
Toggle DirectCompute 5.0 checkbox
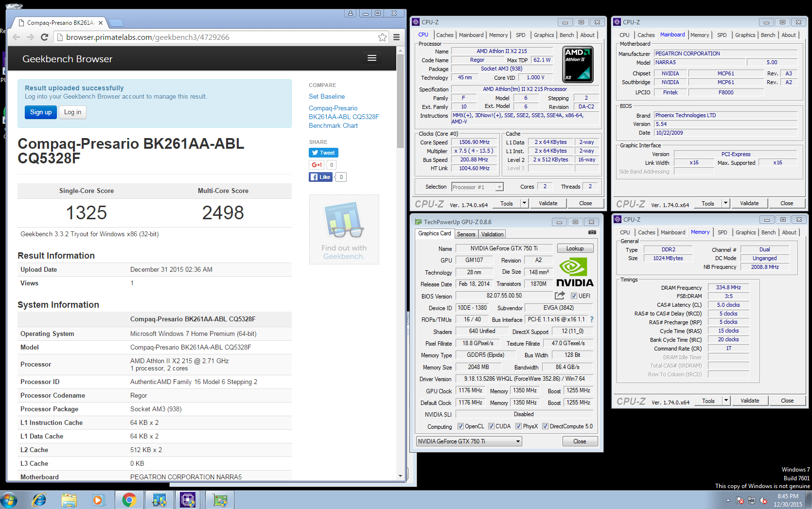(545, 426)
